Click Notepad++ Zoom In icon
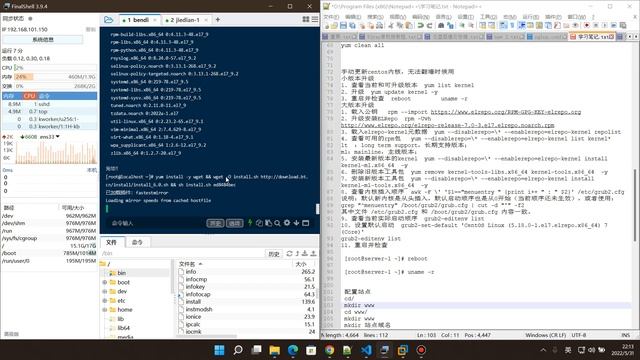This screenshot has width=640, height=360. (462, 26)
